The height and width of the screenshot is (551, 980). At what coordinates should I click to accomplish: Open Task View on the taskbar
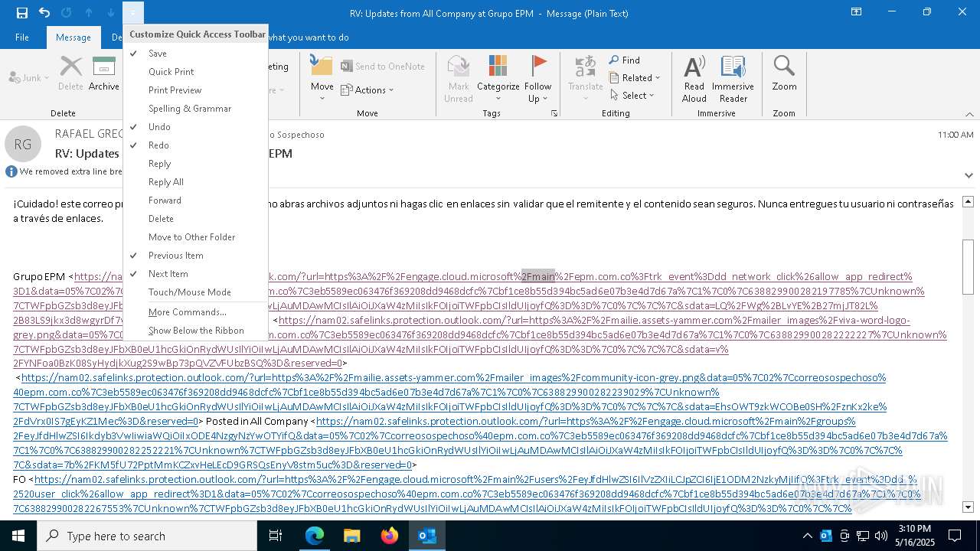(x=276, y=536)
